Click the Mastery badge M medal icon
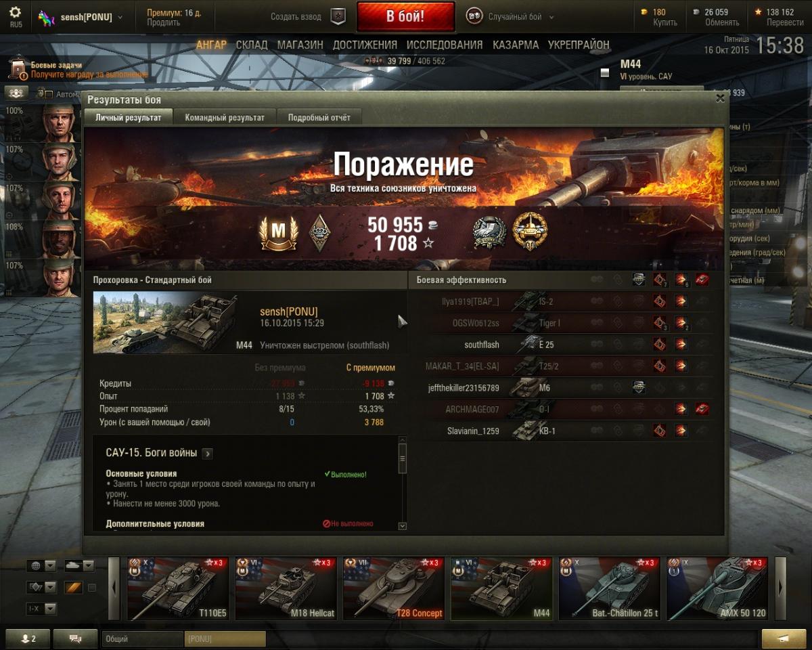The image size is (812, 650). [278, 233]
